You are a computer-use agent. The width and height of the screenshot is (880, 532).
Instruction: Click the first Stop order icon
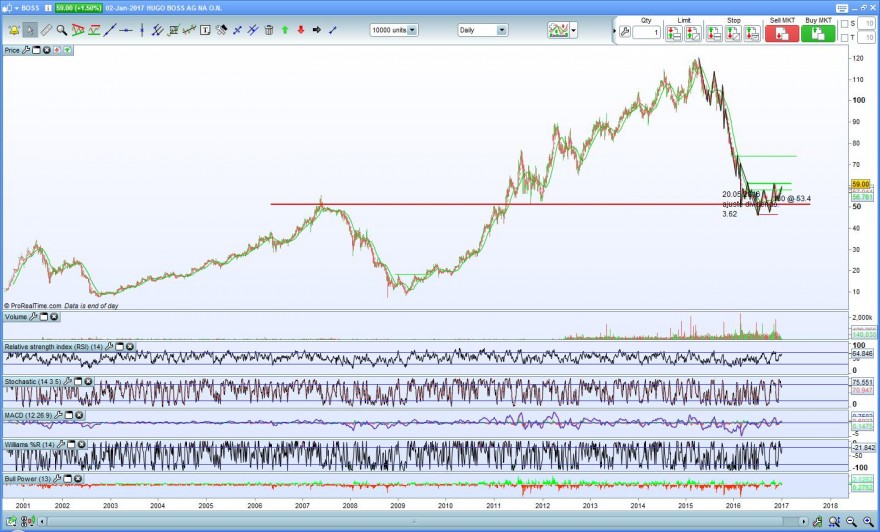point(714,33)
